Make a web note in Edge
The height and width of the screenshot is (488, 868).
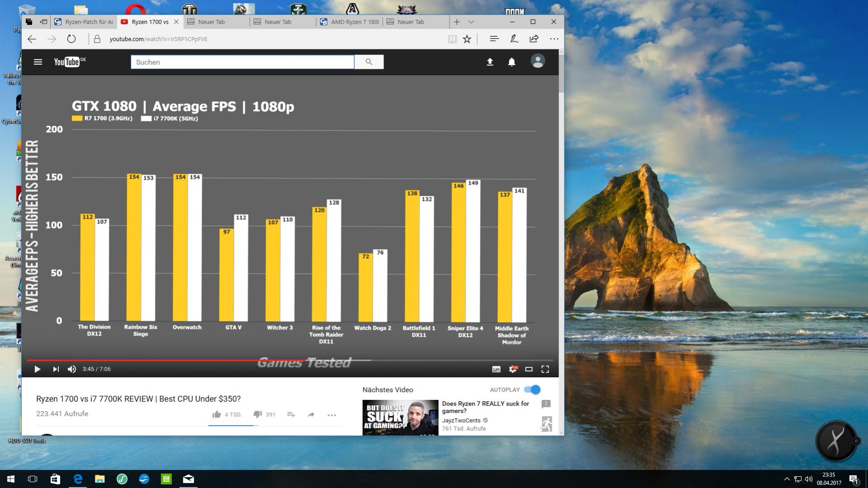tap(514, 39)
